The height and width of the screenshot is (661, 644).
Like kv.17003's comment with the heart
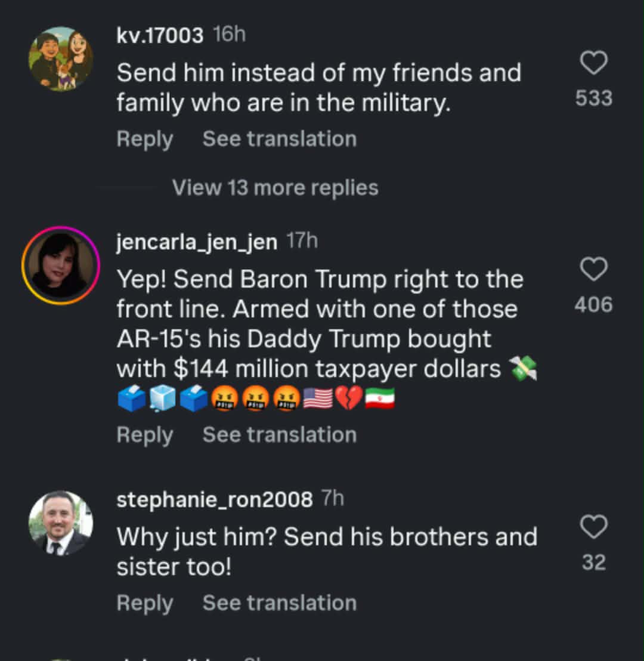pos(594,63)
